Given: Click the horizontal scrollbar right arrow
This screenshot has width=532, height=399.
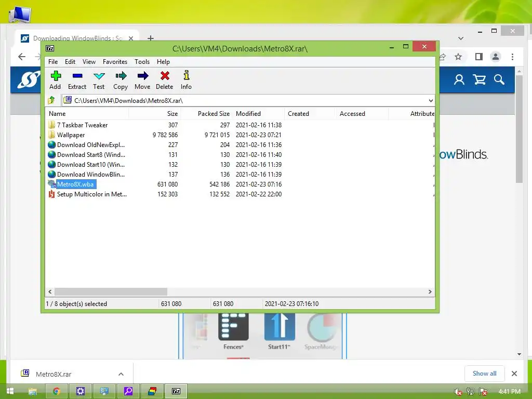Looking at the screenshot, I should tap(430, 291).
